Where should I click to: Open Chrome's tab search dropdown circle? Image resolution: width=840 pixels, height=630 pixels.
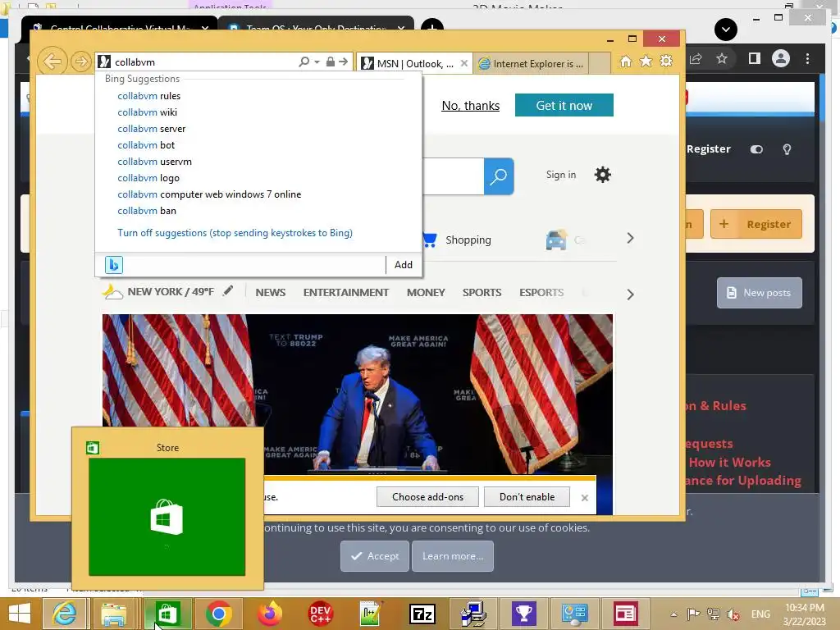[726, 29]
